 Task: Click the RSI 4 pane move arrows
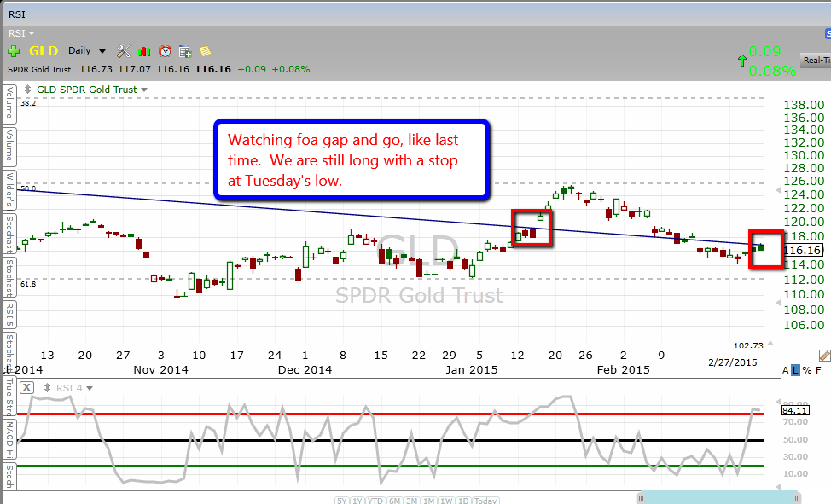47,388
